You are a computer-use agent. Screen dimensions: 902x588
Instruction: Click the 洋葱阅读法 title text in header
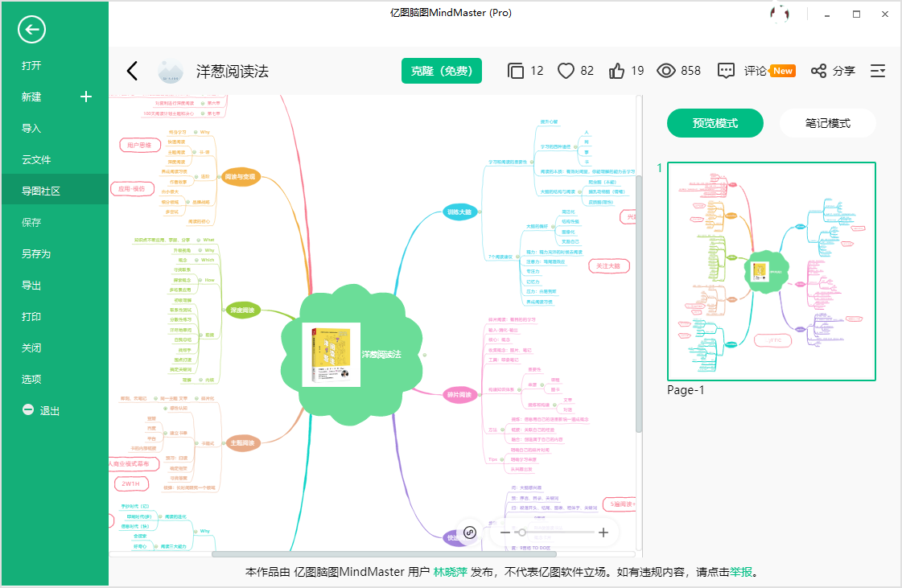[x=233, y=72]
